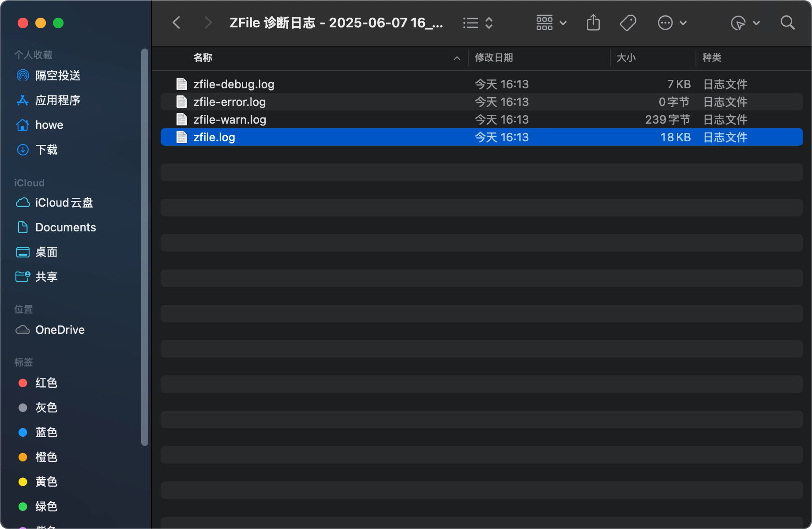Click the zfile-warn.log document icon
The image size is (812, 529).
click(x=182, y=119)
